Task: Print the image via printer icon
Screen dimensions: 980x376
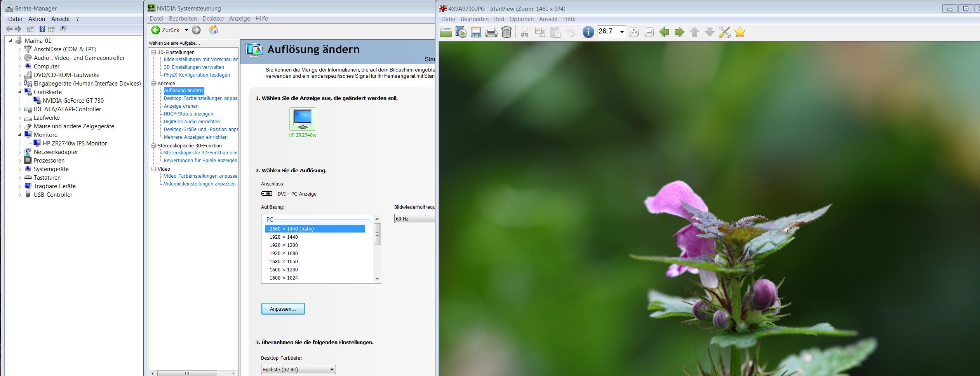Action: pos(491,32)
